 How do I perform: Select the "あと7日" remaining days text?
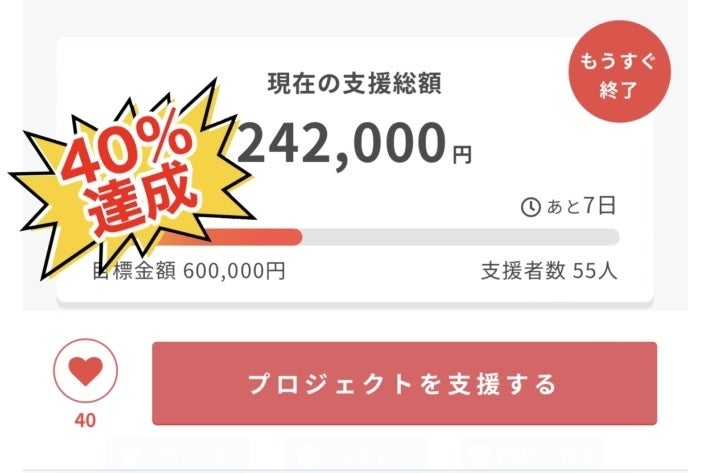[580, 207]
